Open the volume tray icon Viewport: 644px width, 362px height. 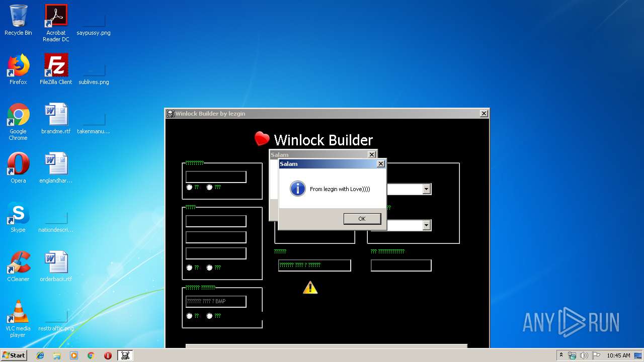[584, 355]
